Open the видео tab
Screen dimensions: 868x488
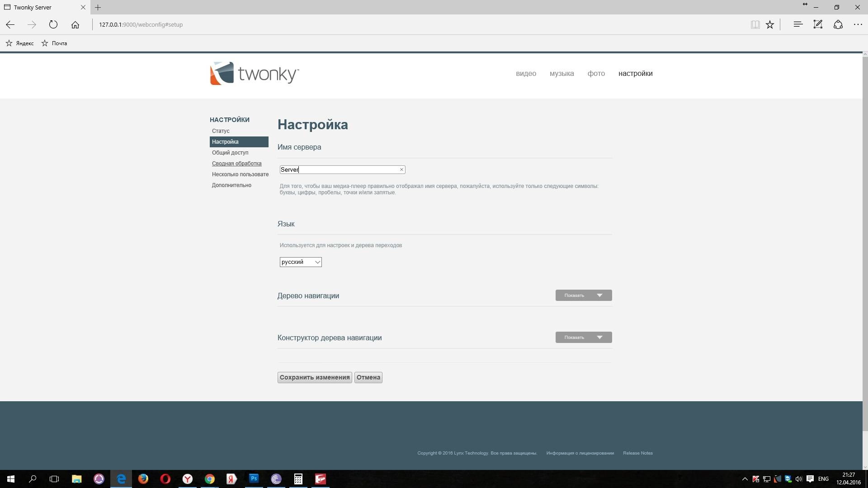pos(526,74)
